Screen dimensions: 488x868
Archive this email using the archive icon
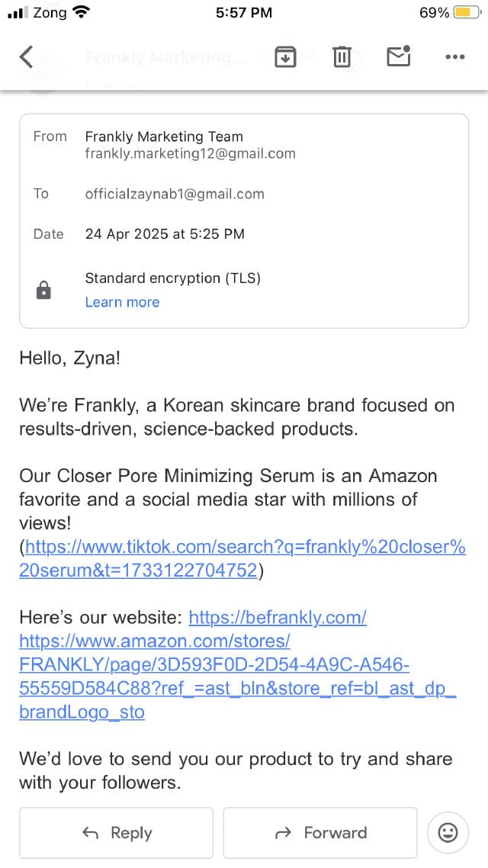(285, 56)
